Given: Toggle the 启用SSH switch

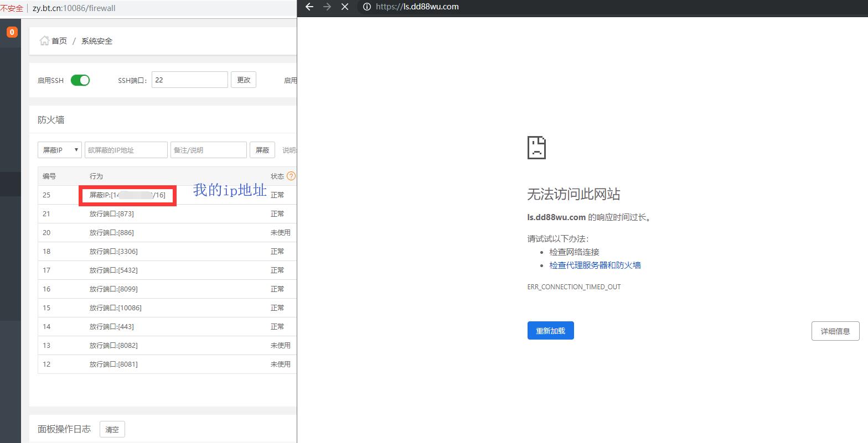Looking at the screenshot, I should (80, 80).
